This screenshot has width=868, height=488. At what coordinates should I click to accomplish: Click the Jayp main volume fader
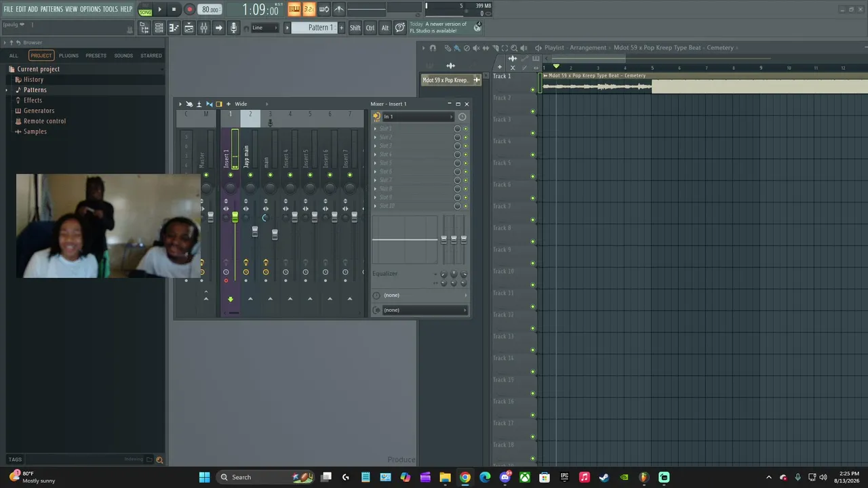click(x=255, y=232)
